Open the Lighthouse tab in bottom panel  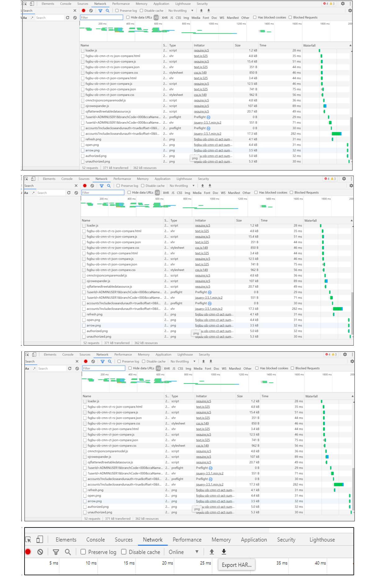(322, 540)
